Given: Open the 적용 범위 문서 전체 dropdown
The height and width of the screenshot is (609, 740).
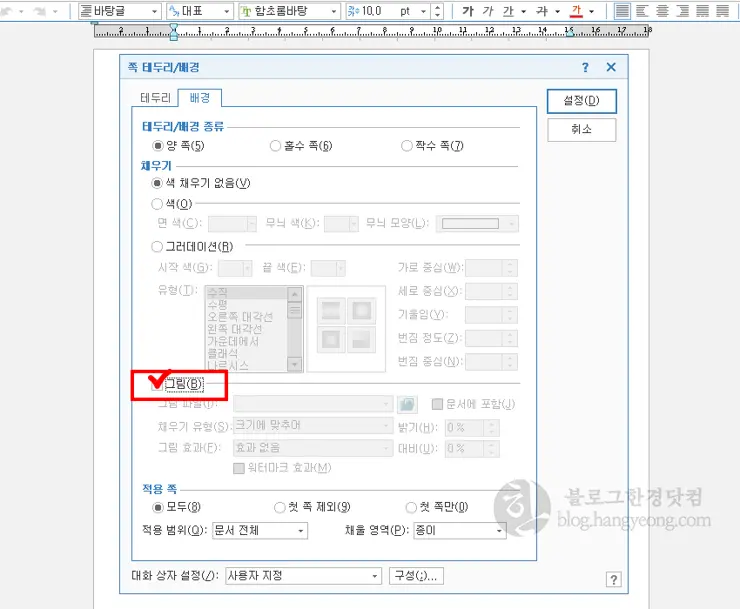Looking at the screenshot, I should click(260, 531).
